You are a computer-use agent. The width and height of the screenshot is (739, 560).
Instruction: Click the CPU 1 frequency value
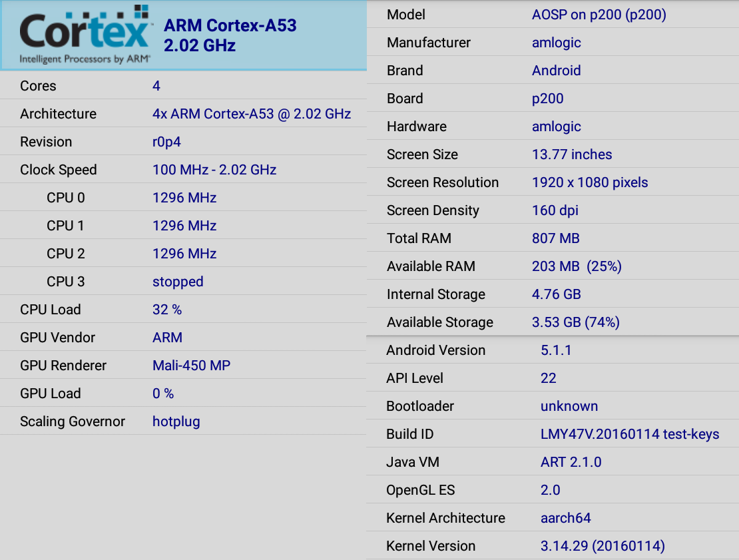(184, 226)
